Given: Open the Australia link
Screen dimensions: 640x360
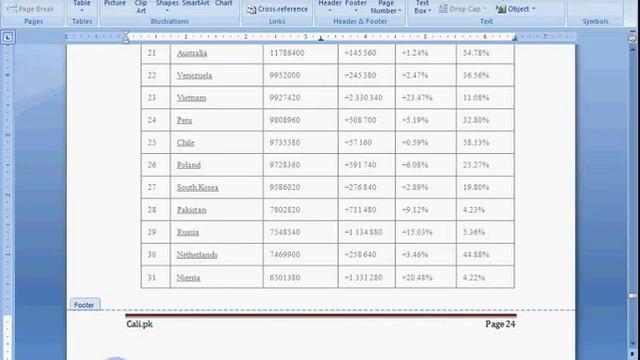Looking at the screenshot, I should point(192,53).
